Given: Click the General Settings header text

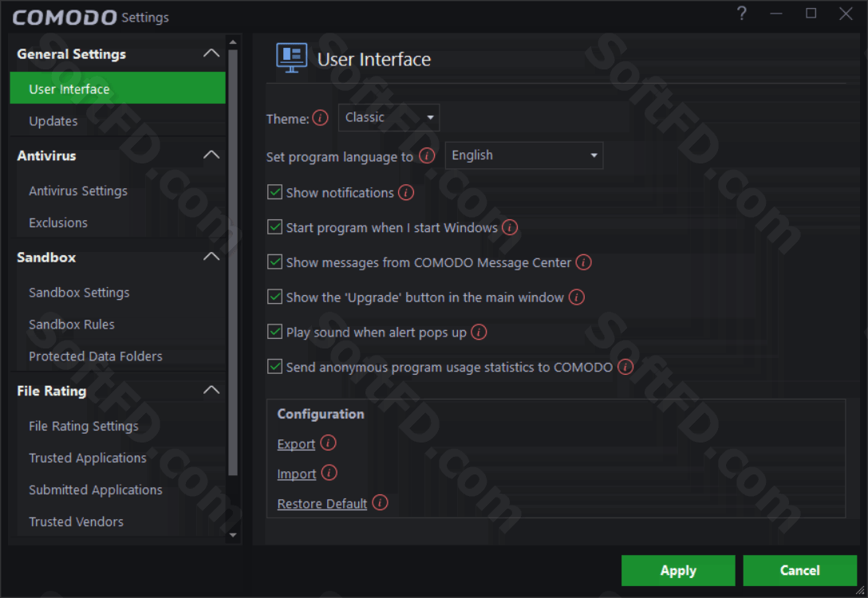Looking at the screenshot, I should [72, 54].
